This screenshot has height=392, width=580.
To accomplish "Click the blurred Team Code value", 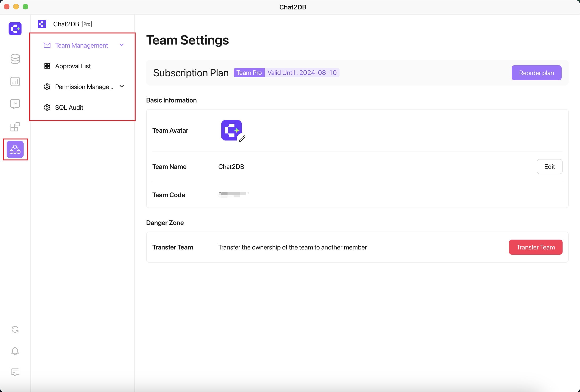I will [233, 195].
